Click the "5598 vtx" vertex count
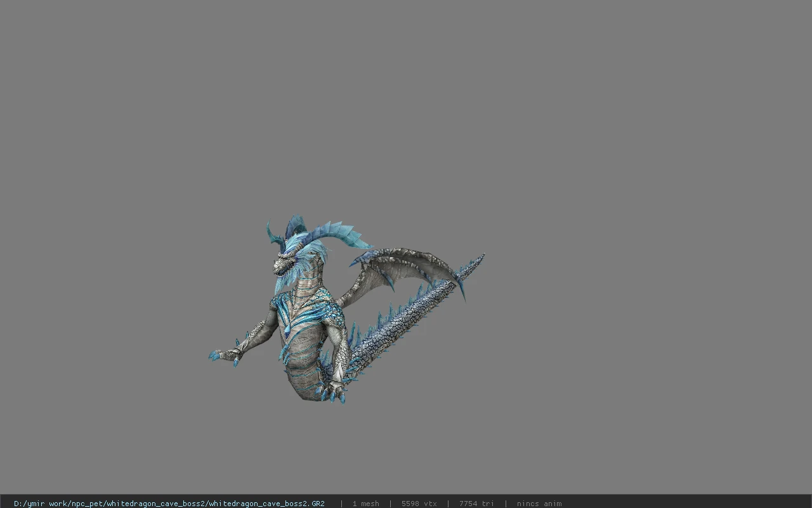Viewport: 812px width, 508px height. [x=419, y=504]
